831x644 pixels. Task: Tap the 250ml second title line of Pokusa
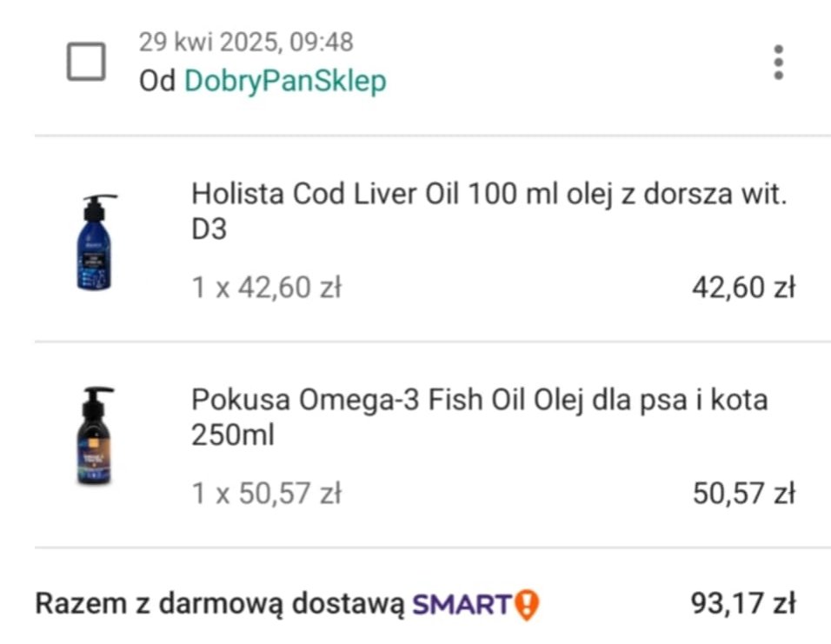click(x=233, y=435)
